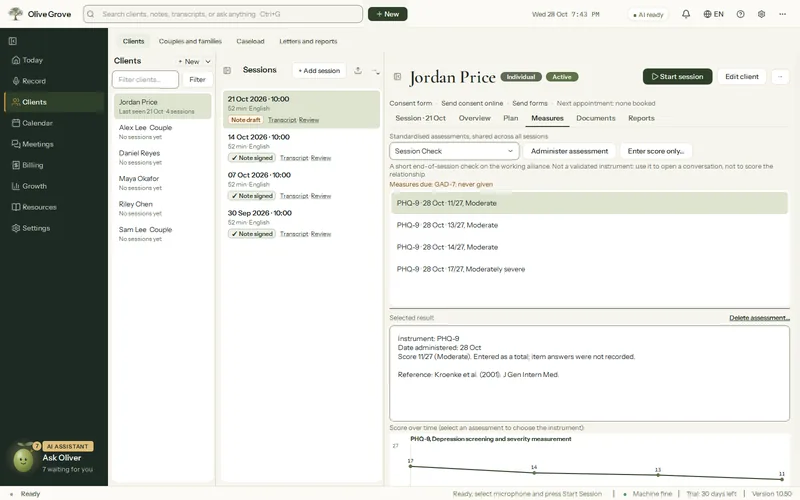The image size is (800, 500).
Task: Select client Alex Lee Couple
Action: click(x=162, y=132)
